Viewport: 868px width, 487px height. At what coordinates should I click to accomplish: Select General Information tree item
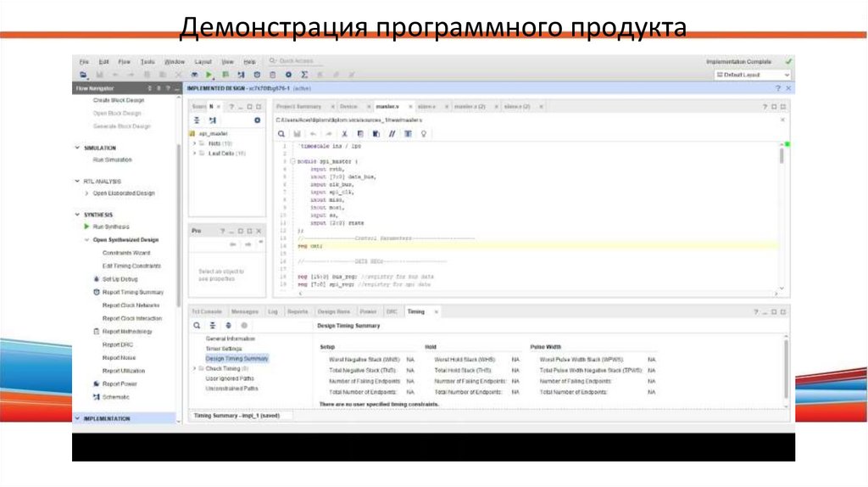(x=231, y=339)
